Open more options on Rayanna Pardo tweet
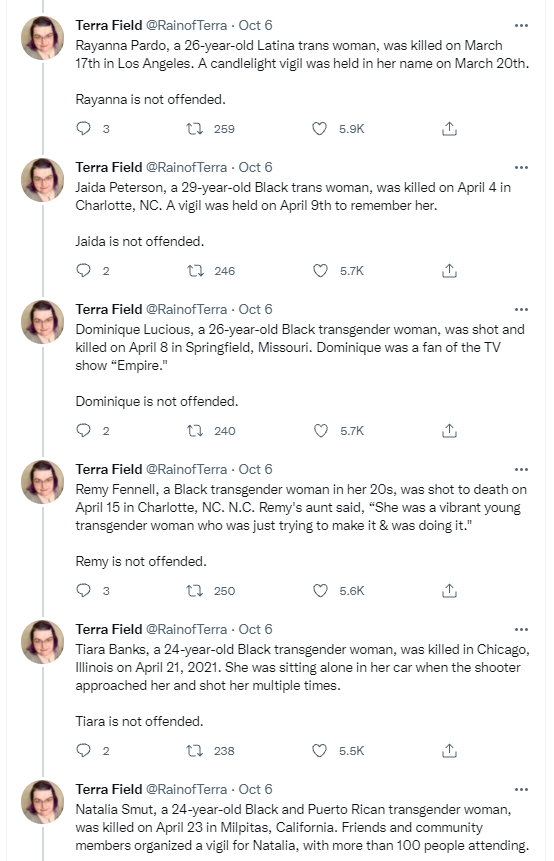554x861 pixels. point(521,25)
